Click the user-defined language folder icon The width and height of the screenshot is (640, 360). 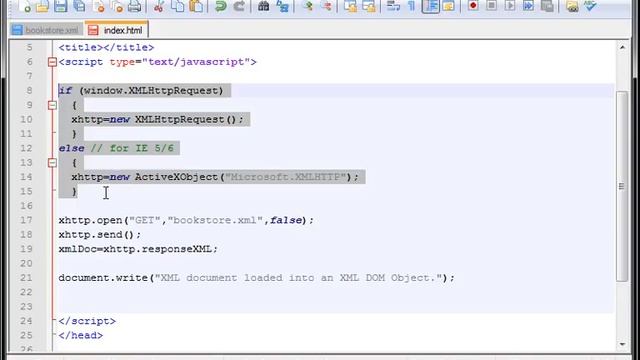tap(449, 6)
